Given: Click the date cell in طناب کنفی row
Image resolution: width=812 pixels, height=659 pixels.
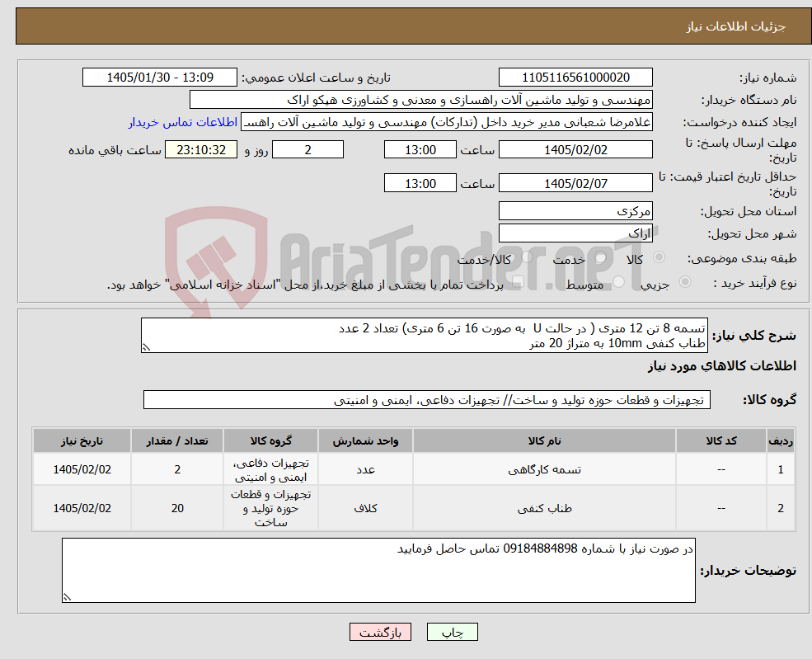Looking at the screenshot, I should (x=82, y=508).
